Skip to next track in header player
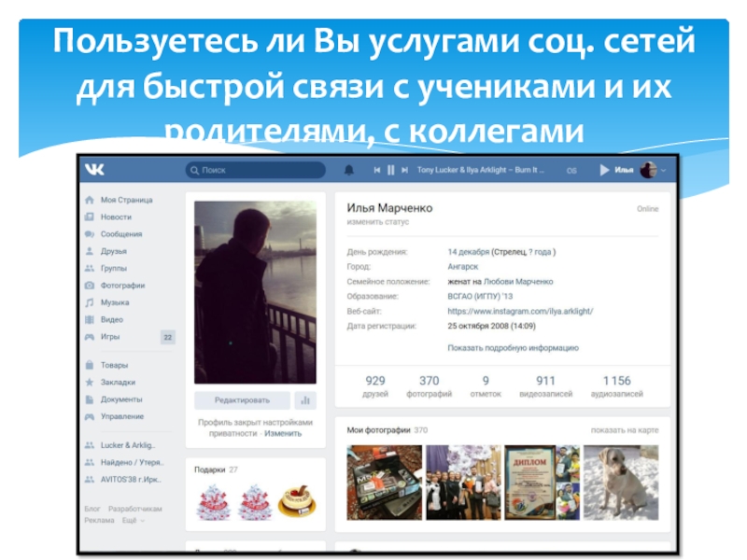Image resolution: width=747 pixels, height=560 pixels. click(404, 170)
